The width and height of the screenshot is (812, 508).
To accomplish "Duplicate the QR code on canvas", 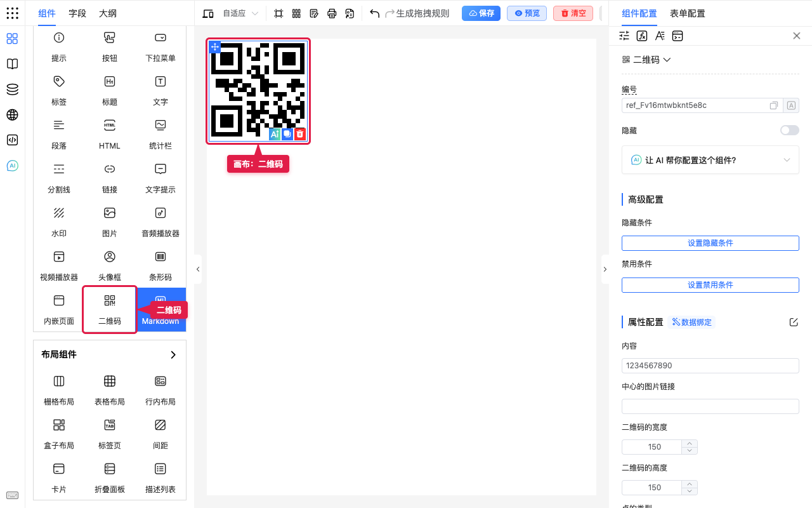I will click(x=287, y=134).
